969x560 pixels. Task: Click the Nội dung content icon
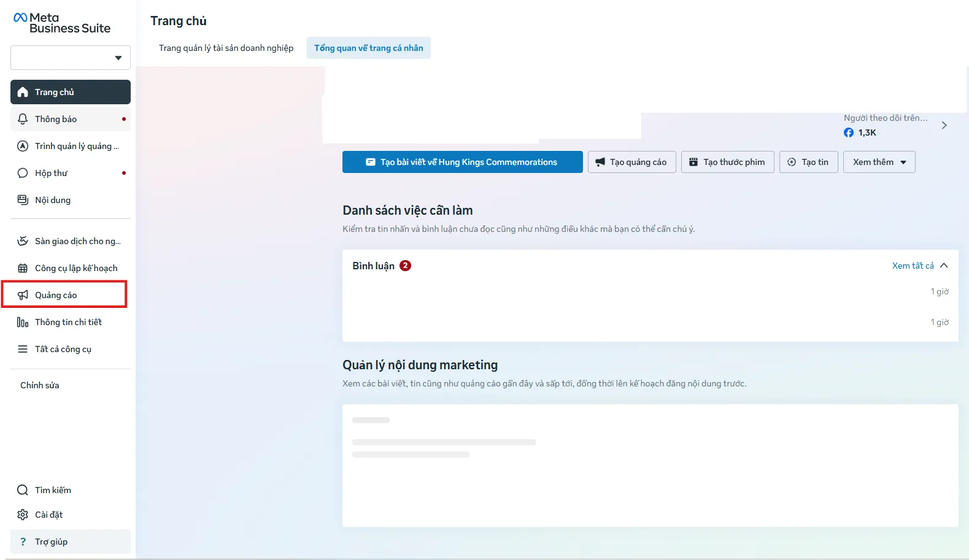coord(23,200)
